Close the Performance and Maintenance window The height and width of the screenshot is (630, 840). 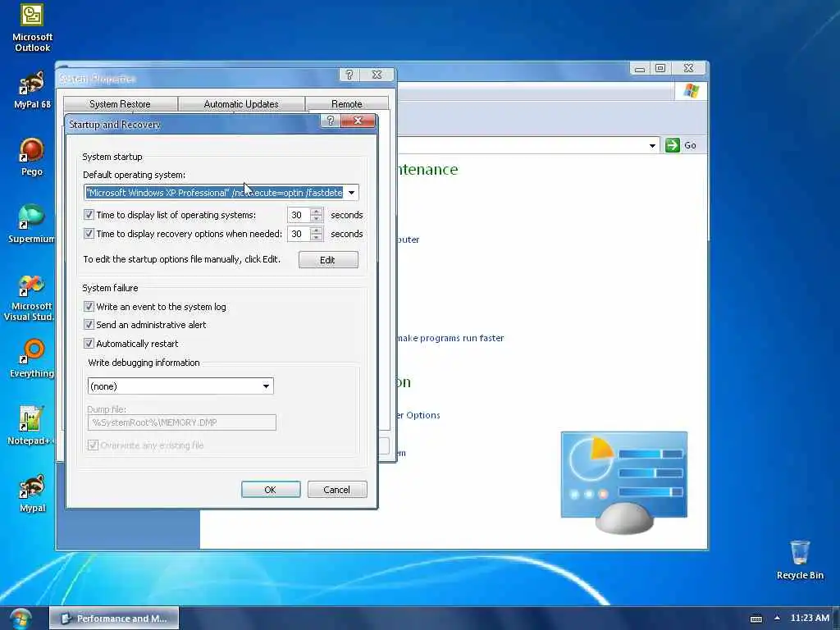(688, 68)
